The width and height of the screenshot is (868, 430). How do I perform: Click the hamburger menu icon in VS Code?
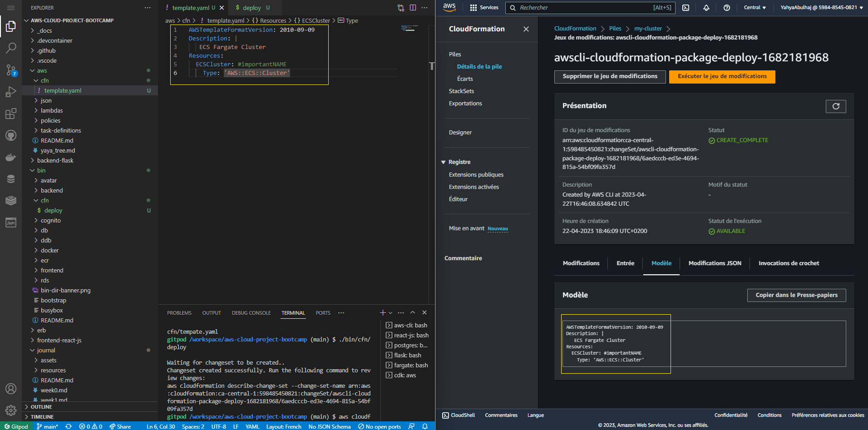(11, 8)
